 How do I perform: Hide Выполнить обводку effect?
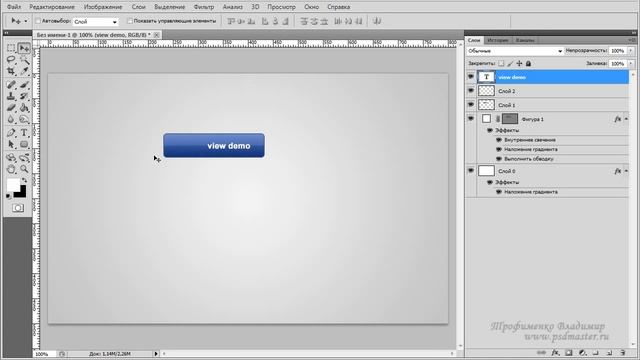pos(499,159)
